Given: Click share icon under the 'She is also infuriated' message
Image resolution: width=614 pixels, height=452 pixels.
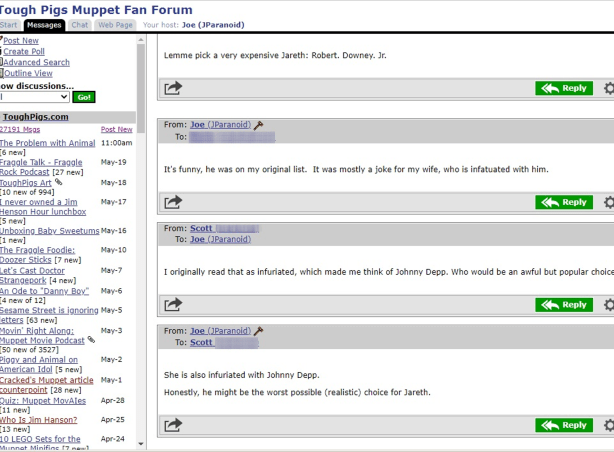Looking at the screenshot, I should (x=173, y=425).
